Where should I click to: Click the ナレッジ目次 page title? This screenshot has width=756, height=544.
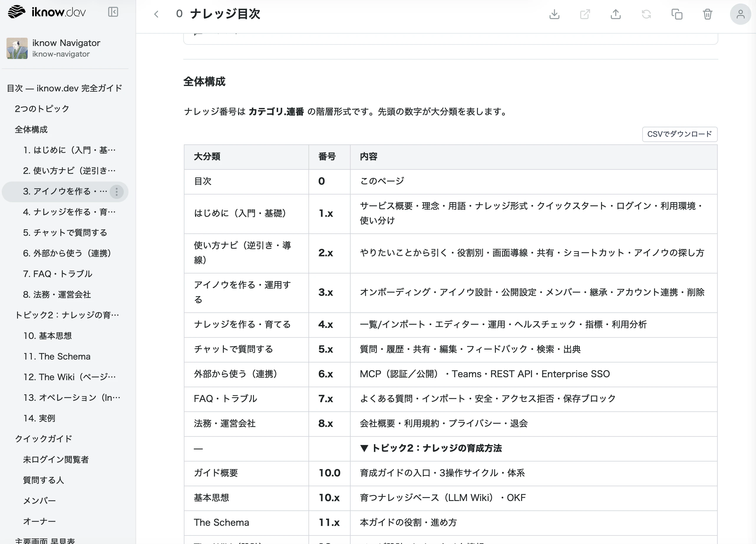click(225, 14)
